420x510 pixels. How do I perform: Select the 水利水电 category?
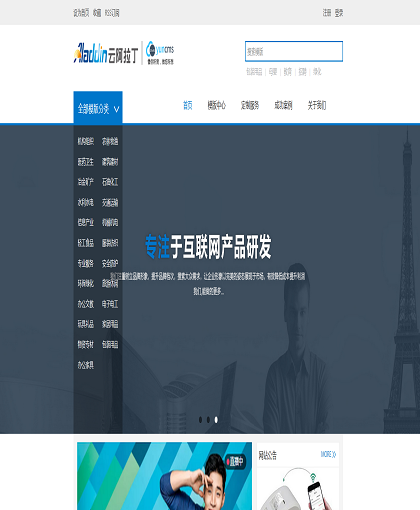[86, 202]
